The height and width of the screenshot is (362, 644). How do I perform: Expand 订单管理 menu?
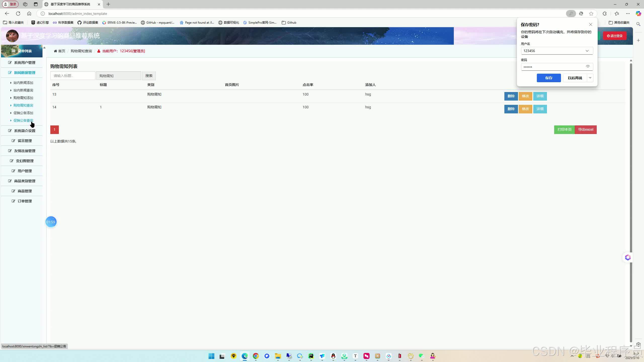click(x=22, y=201)
